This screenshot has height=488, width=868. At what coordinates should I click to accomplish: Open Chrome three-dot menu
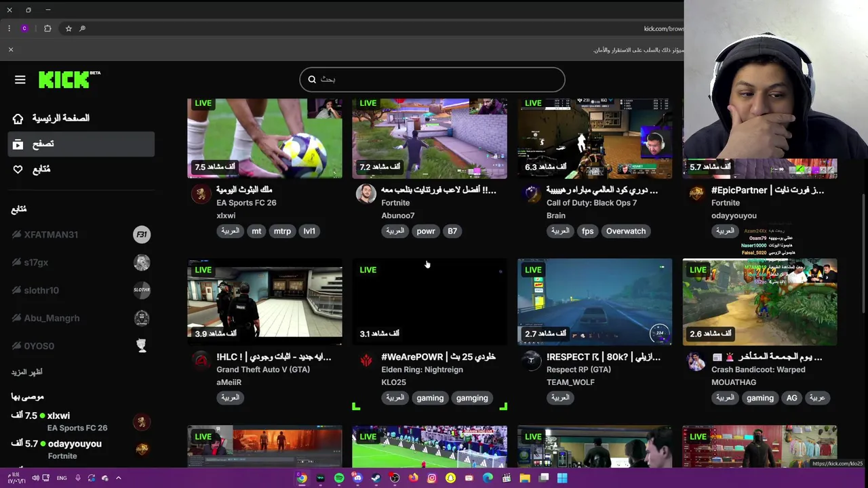9,28
